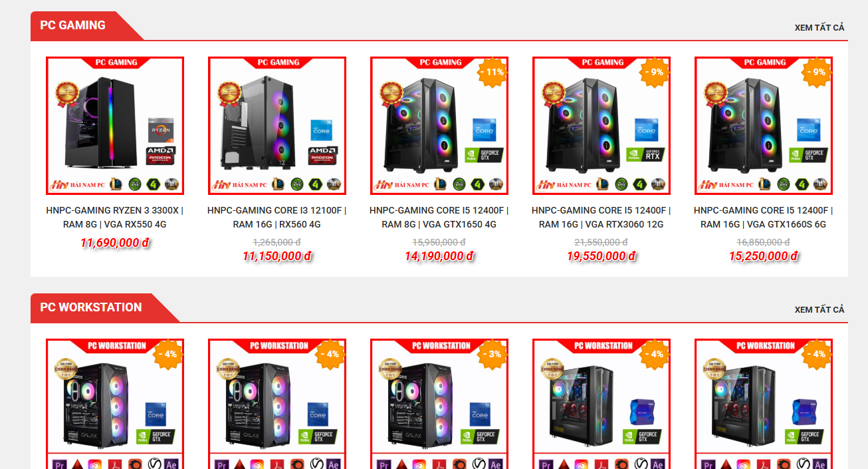Open HNPC-Gaming Core i5 12400F RTX3060 12G title
The image size is (868, 469).
[601, 218]
